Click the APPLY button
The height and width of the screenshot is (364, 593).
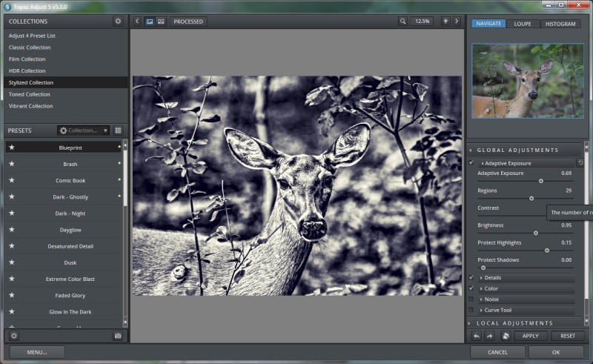pyautogui.click(x=530, y=336)
